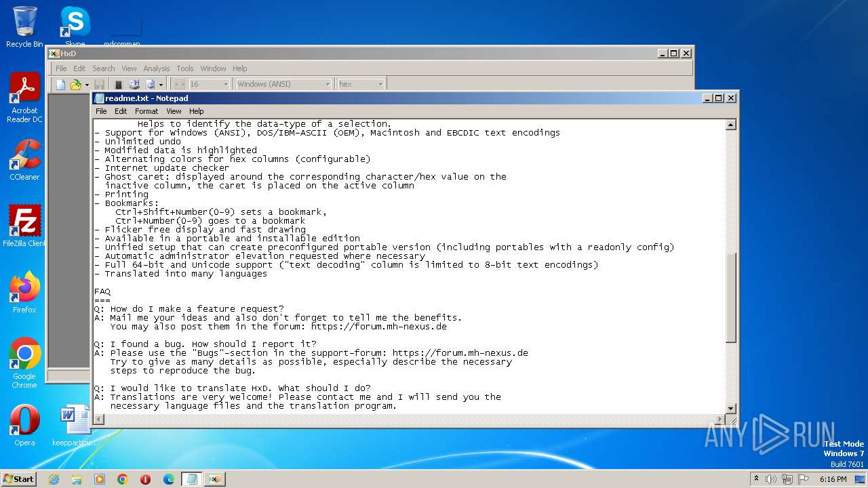This screenshot has width=868, height=488.
Task: Open Notepad's Help menu
Action: coord(197,111)
